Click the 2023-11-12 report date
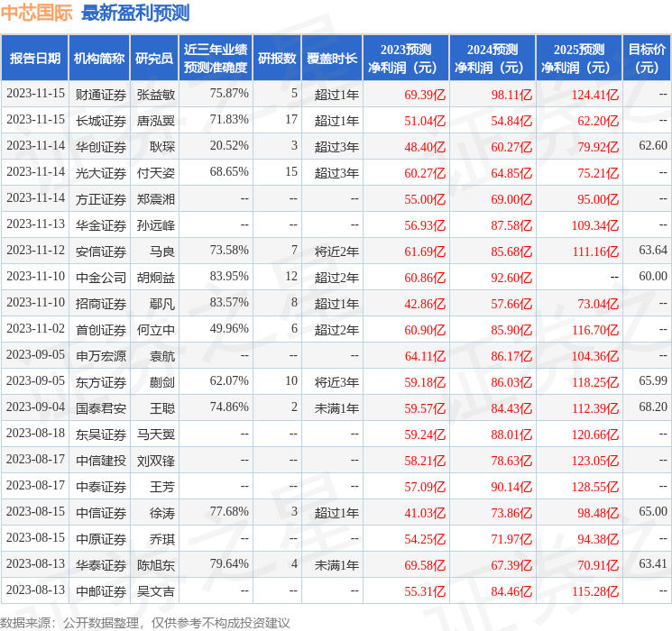672x631 pixels. click(35, 250)
